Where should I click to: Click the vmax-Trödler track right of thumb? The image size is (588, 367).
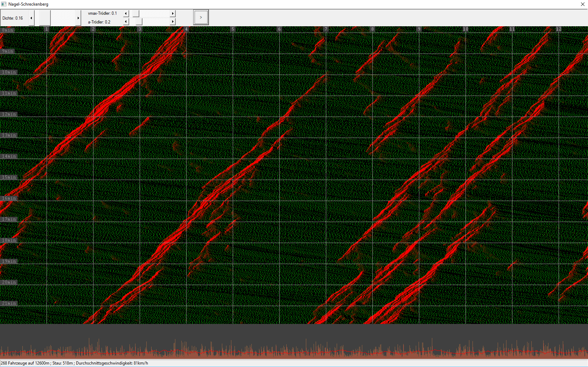[x=154, y=13]
